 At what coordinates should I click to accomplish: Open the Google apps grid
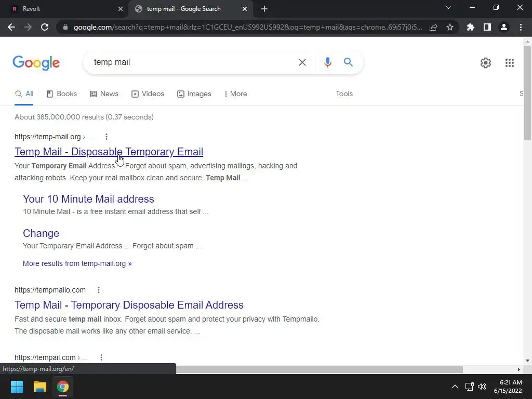pyautogui.click(x=509, y=63)
